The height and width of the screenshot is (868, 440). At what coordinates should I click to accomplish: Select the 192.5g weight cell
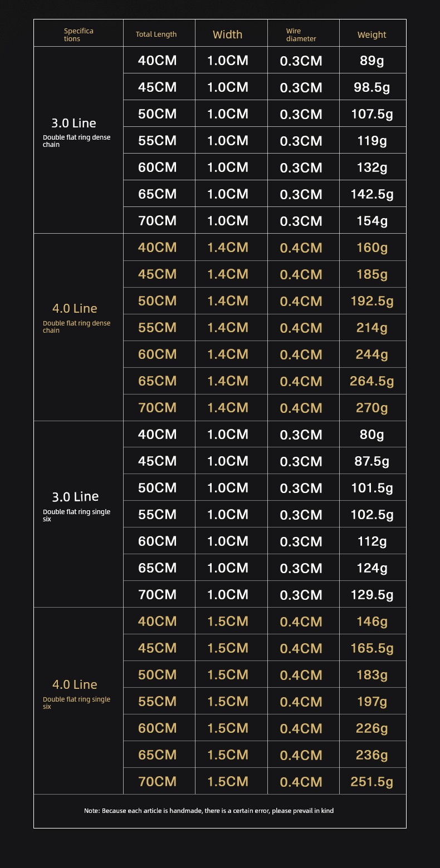pos(372,301)
